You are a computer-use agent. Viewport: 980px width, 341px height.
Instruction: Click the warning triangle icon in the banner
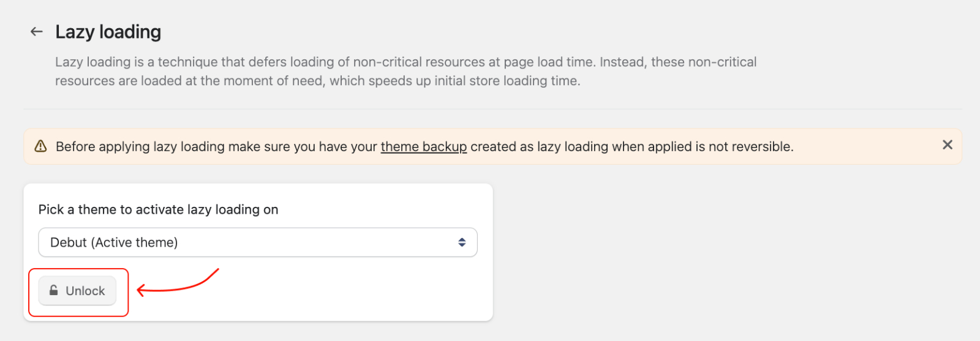pyautogui.click(x=40, y=146)
